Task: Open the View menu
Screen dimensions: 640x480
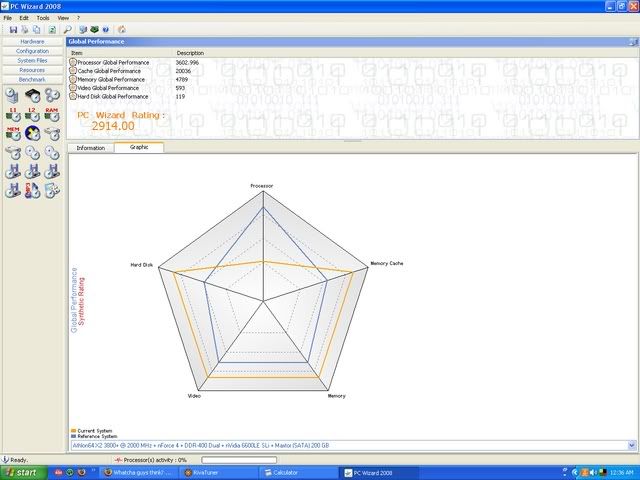Action: (63, 18)
